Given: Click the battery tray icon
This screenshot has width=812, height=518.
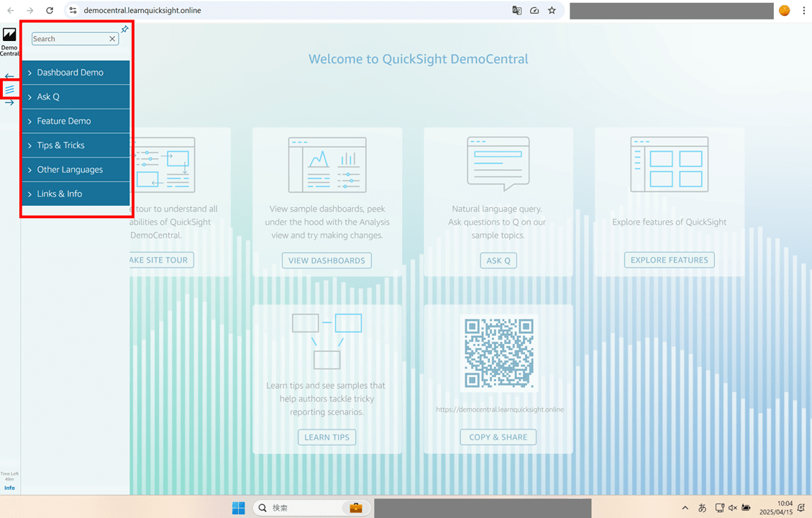Looking at the screenshot, I should click(x=747, y=508).
